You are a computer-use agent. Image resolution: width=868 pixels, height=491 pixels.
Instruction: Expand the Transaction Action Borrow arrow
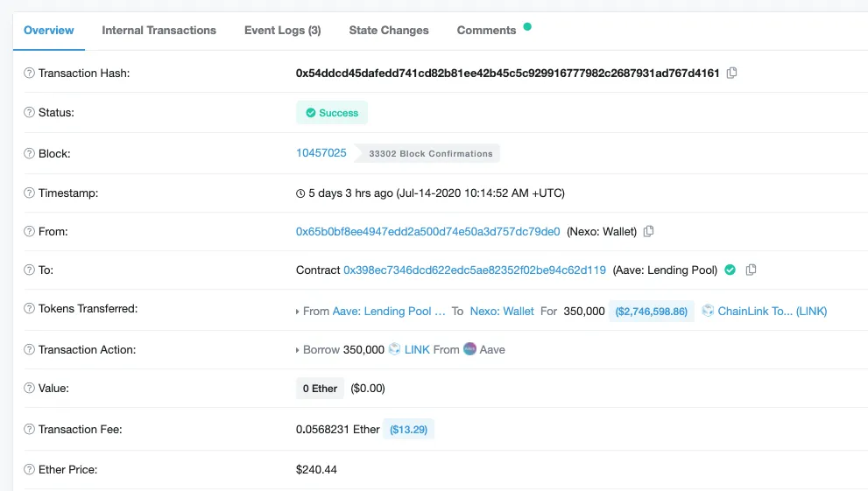point(297,350)
